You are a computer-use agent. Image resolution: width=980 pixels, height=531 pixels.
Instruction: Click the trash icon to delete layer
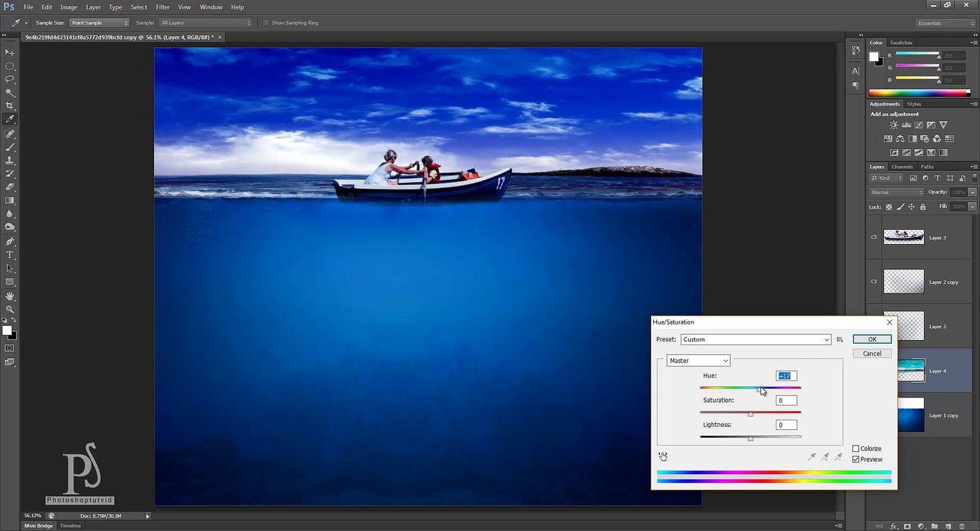(x=960, y=527)
